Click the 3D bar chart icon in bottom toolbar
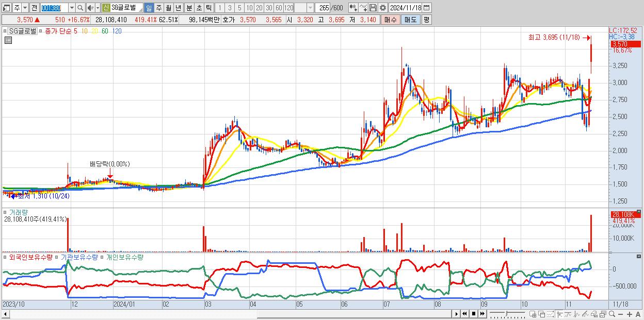This screenshot has width=644, height=320. (594, 314)
